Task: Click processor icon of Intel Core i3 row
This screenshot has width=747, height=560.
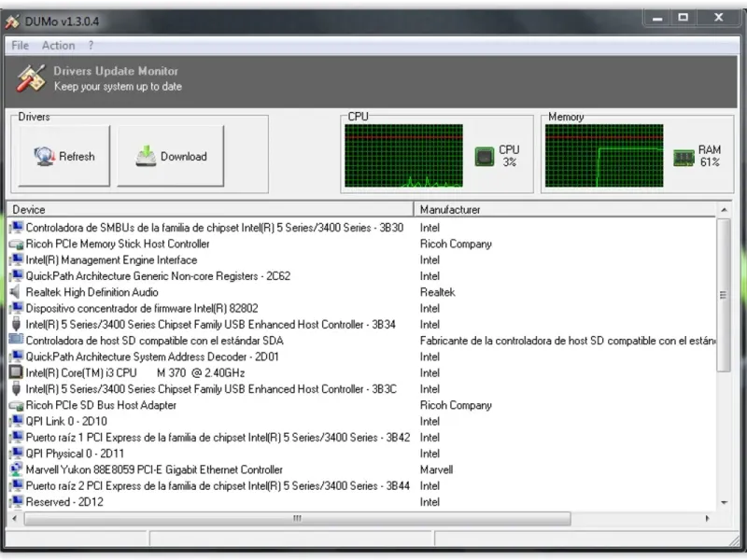Action: [16, 371]
